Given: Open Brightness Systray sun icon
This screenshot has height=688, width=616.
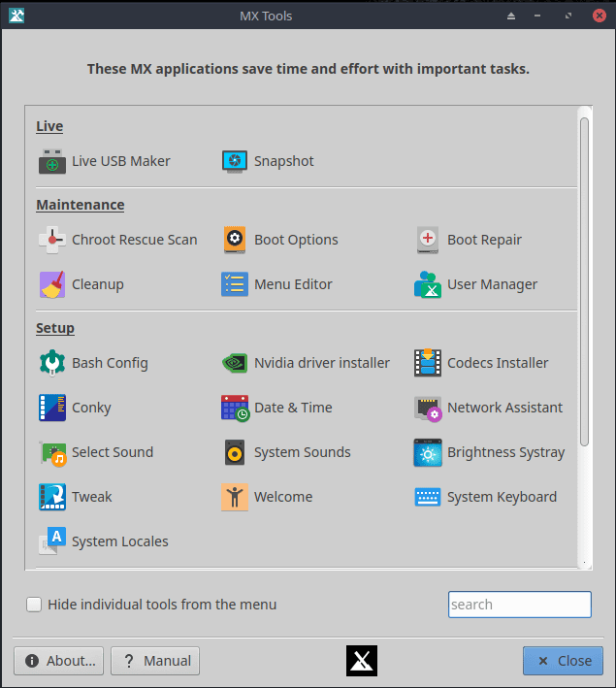Looking at the screenshot, I should (x=428, y=452).
